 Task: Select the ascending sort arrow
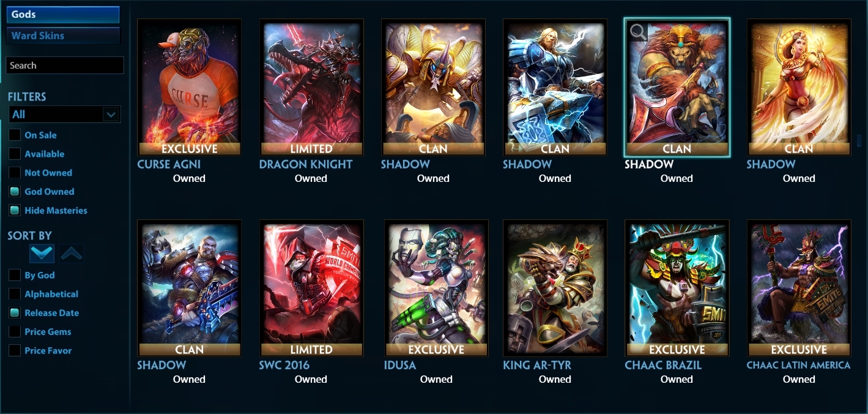click(72, 254)
